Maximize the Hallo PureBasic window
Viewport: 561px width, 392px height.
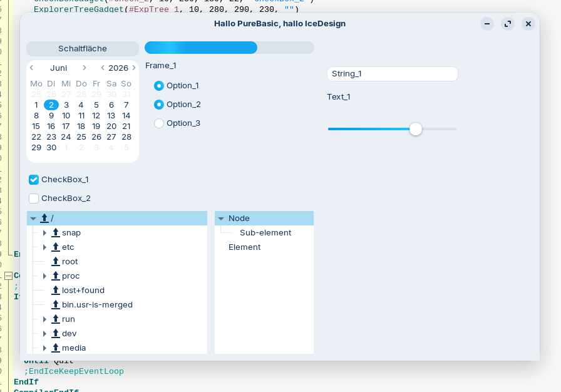pyautogui.click(x=508, y=24)
